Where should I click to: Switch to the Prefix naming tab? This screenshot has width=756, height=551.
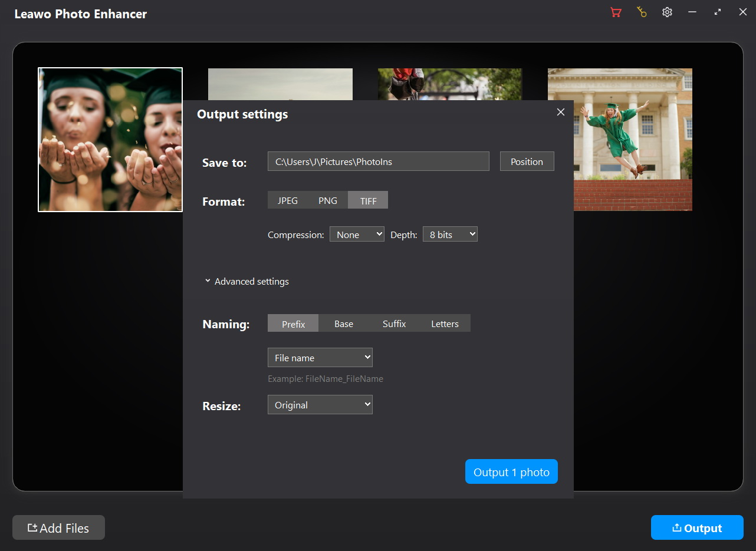[293, 324]
